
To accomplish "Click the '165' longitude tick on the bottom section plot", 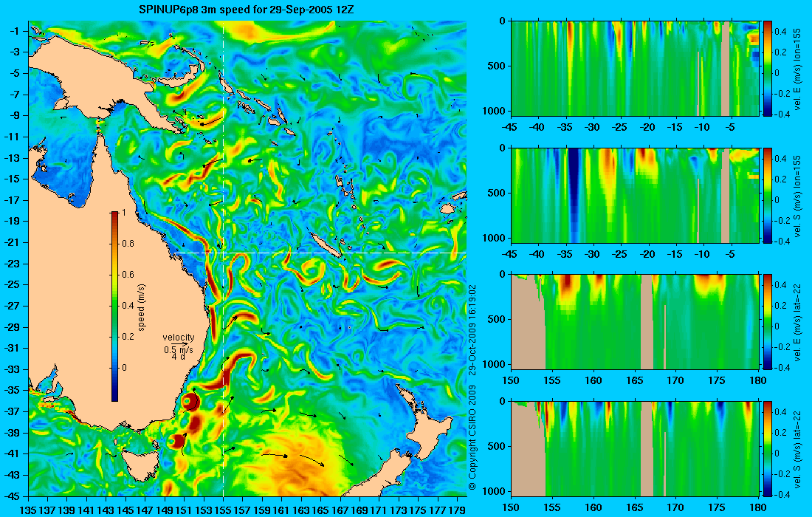I will tap(635, 507).
